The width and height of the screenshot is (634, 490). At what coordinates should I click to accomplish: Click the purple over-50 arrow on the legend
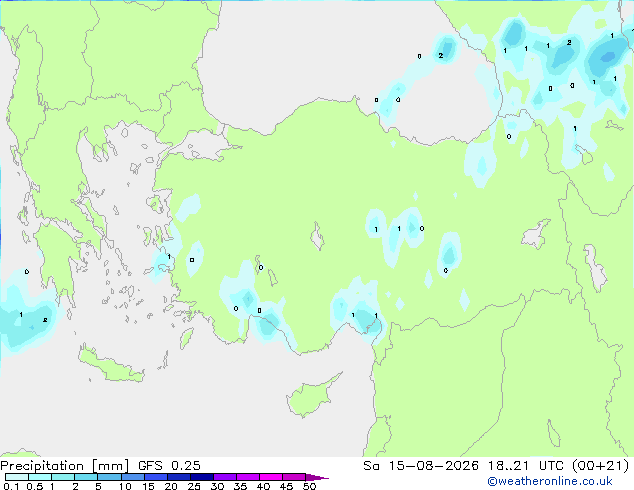[317, 477]
